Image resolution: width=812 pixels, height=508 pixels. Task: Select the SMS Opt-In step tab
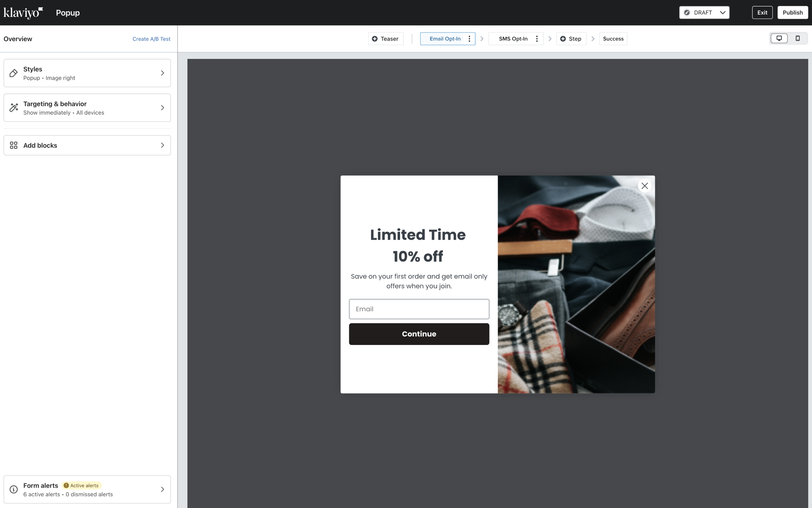[513, 39]
